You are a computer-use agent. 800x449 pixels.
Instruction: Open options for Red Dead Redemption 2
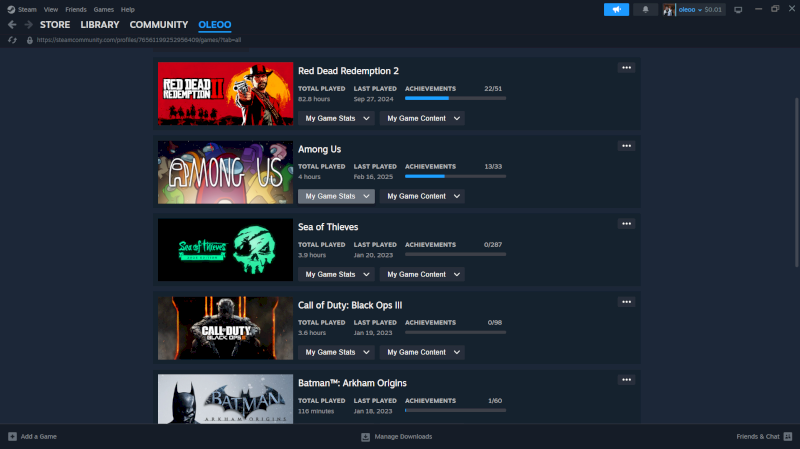click(626, 67)
